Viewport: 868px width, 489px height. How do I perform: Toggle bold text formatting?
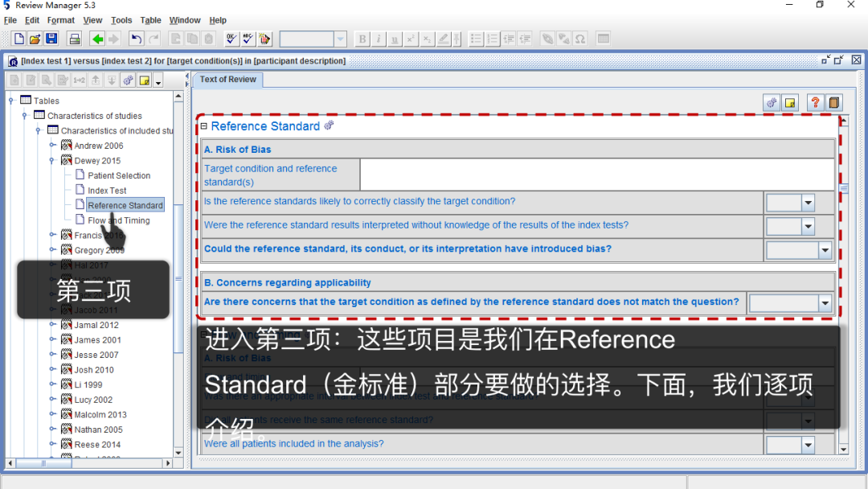(362, 39)
